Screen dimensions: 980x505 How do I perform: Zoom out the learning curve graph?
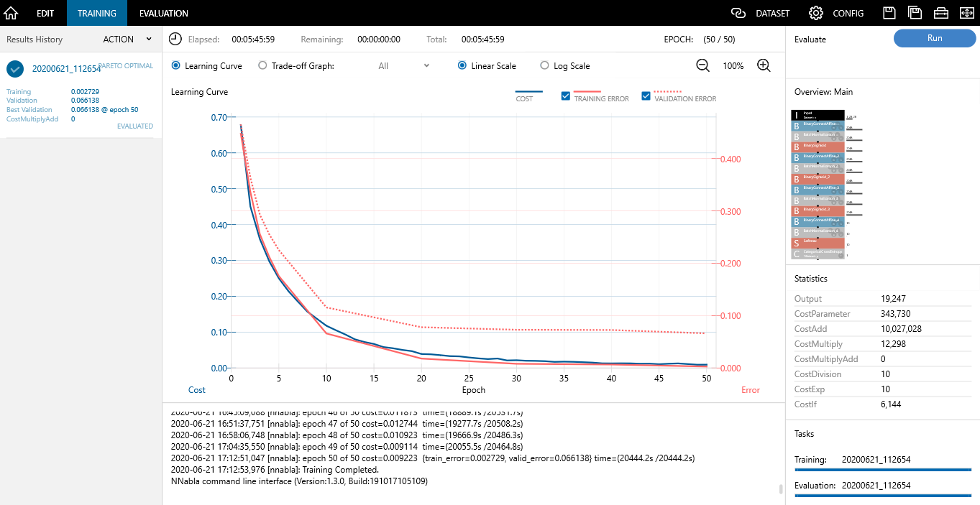pos(702,65)
